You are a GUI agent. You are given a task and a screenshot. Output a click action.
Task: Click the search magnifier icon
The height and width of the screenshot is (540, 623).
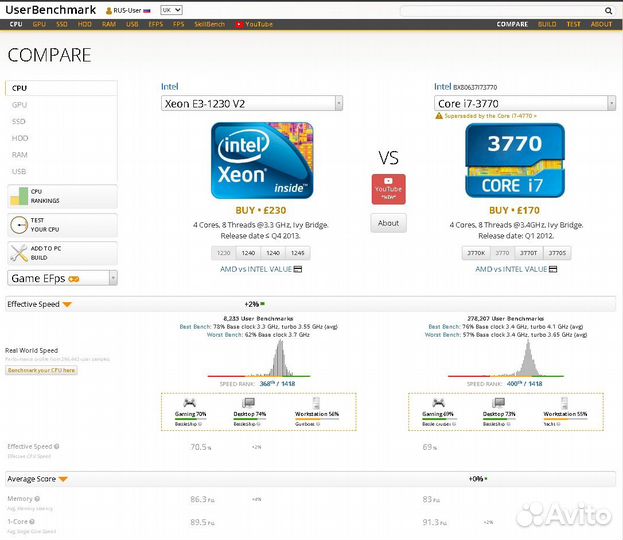[608, 11]
